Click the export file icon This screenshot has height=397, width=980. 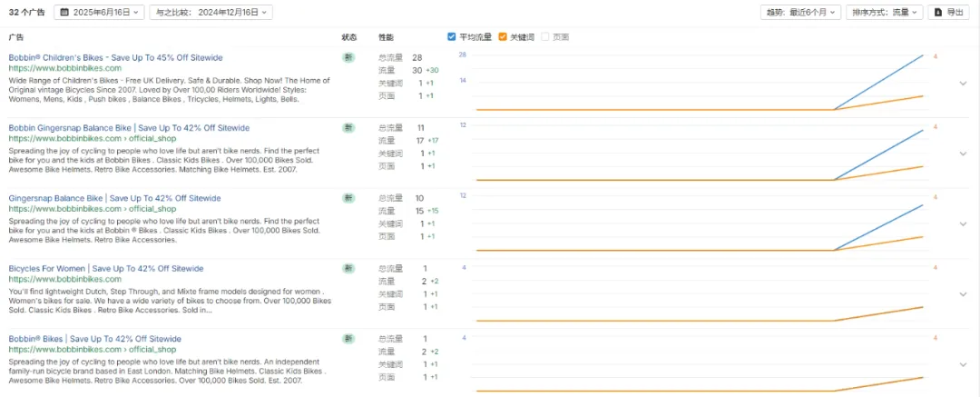pos(938,12)
